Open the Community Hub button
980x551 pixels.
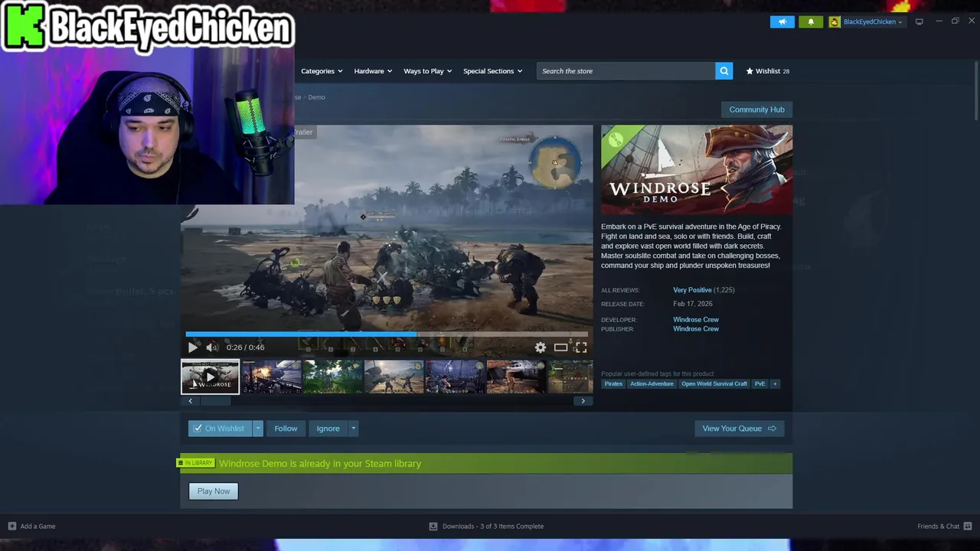pyautogui.click(x=756, y=109)
